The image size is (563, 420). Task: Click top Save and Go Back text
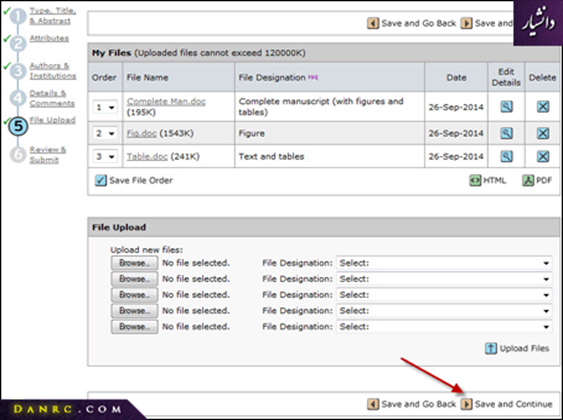[x=419, y=23]
